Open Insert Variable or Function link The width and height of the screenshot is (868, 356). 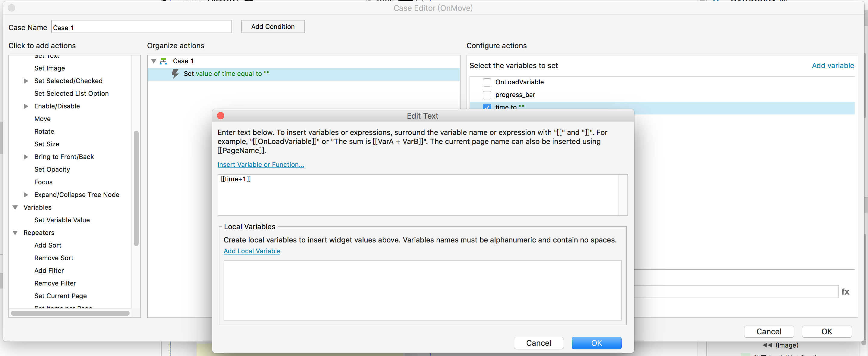coord(260,165)
